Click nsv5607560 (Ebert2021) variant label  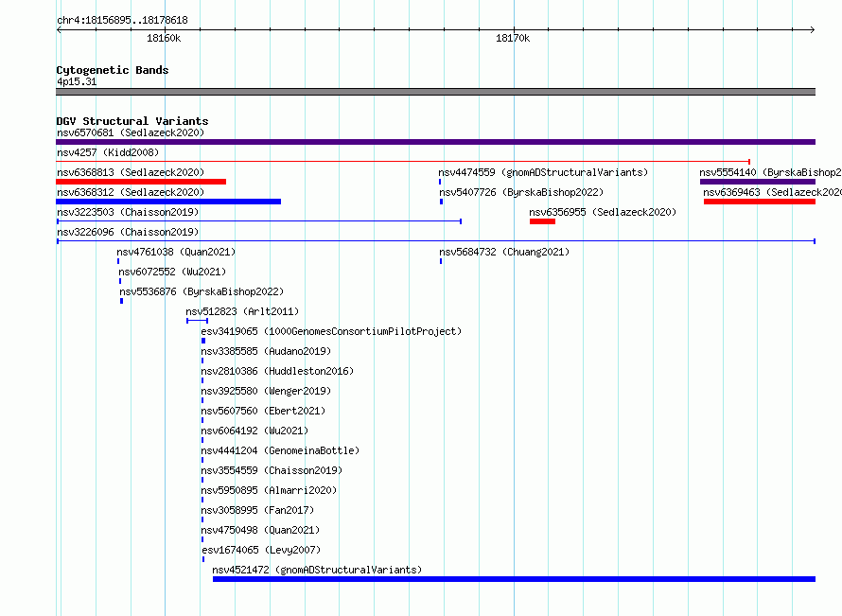(263, 411)
